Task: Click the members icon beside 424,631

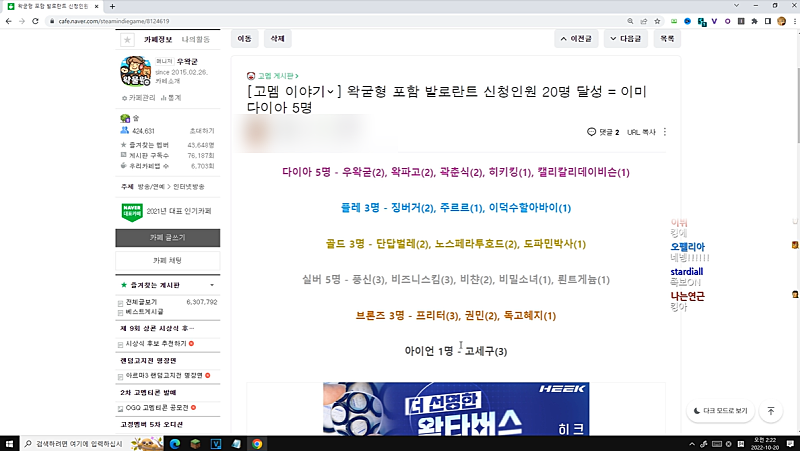Action: point(124,131)
